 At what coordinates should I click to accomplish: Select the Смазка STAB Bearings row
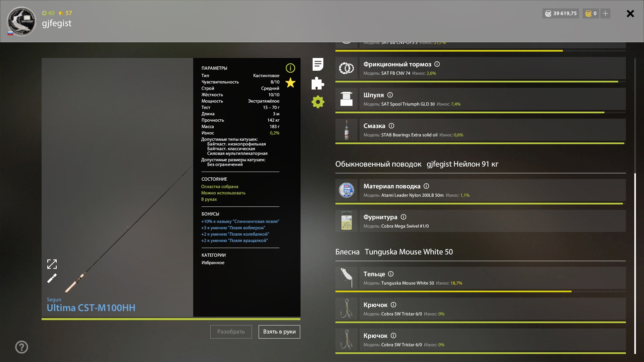492,130
